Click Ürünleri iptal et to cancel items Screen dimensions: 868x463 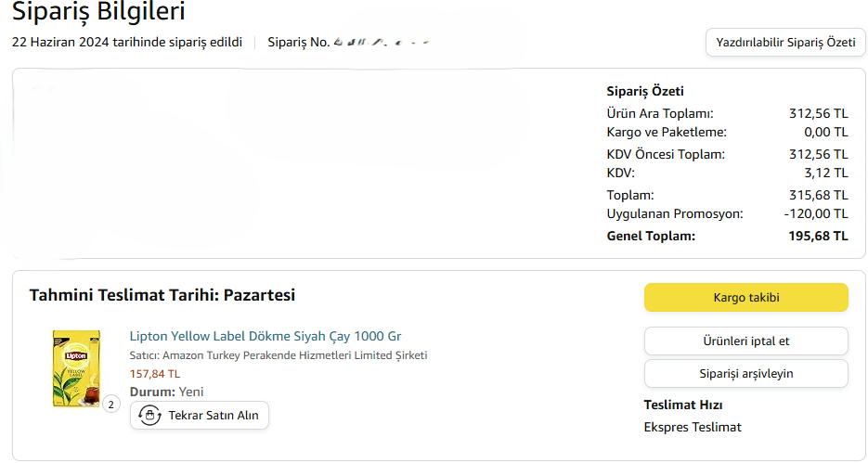coord(745,341)
